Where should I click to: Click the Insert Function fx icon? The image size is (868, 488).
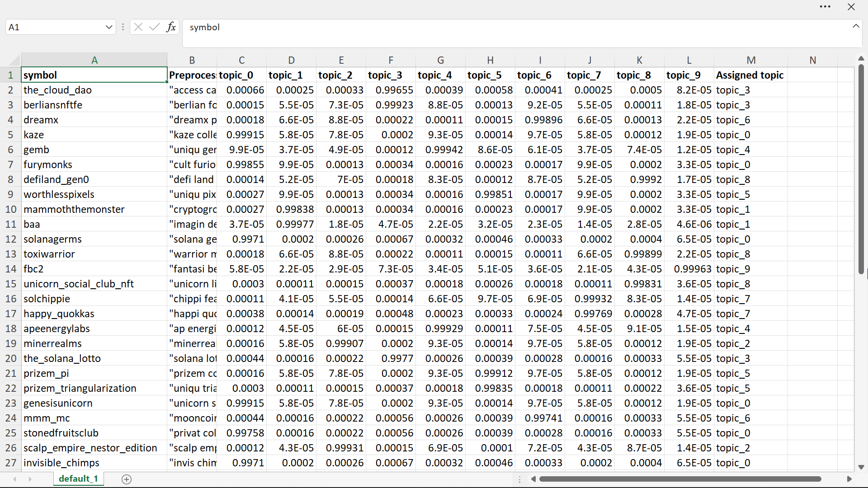coord(171,27)
